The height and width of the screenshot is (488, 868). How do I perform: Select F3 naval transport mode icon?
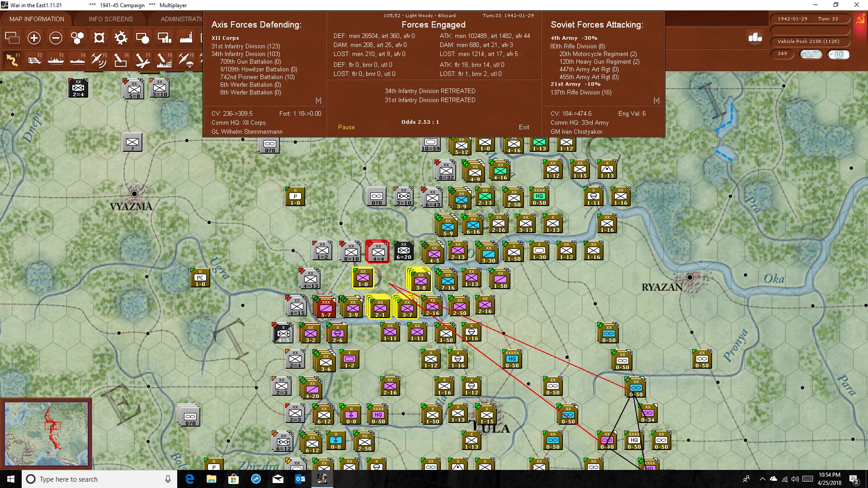point(56,60)
